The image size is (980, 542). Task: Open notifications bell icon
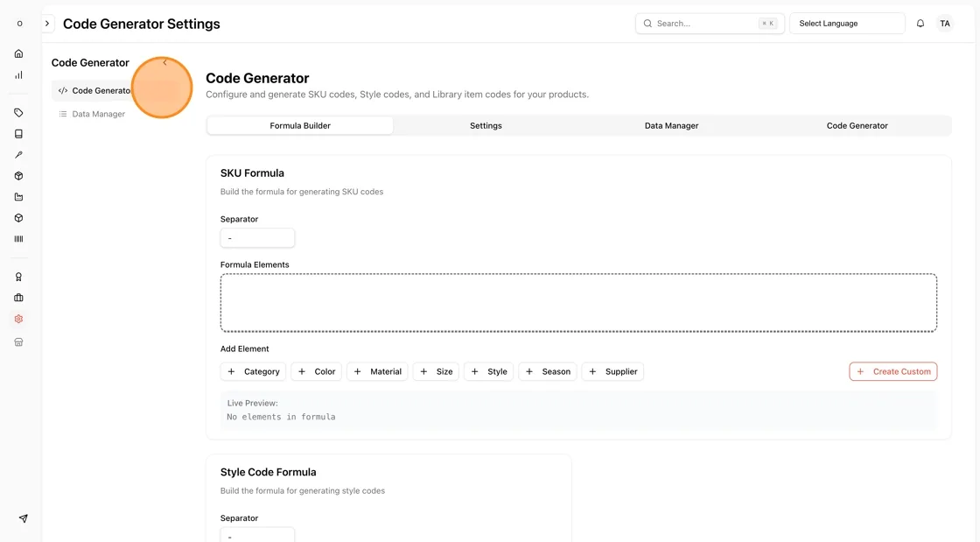pyautogui.click(x=920, y=24)
